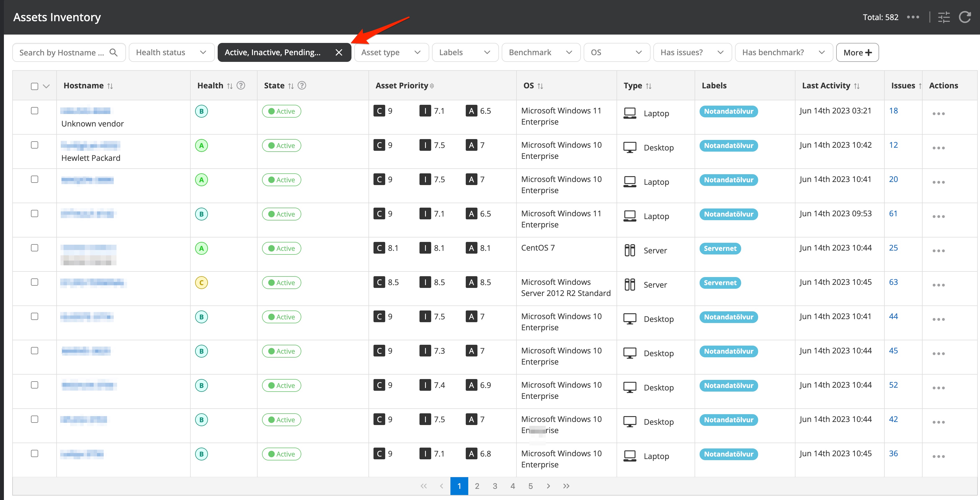
Task: Sort by Hostname column arrows
Action: pos(110,86)
